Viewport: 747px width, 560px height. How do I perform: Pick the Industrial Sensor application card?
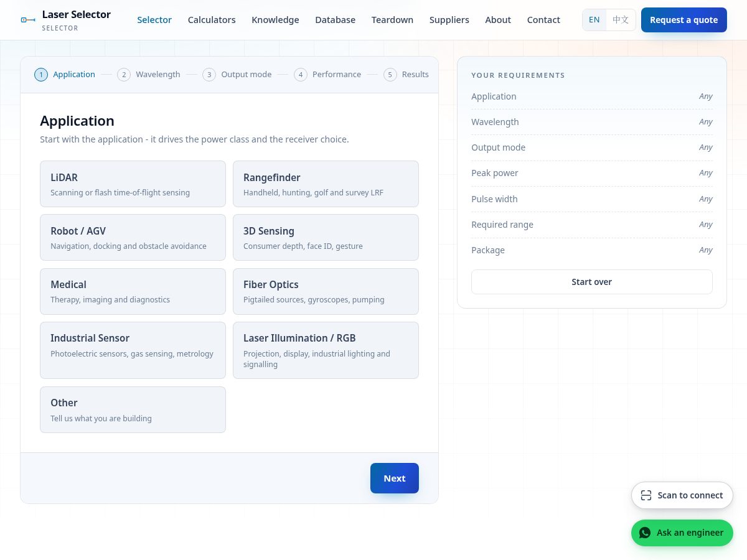[x=133, y=350]
